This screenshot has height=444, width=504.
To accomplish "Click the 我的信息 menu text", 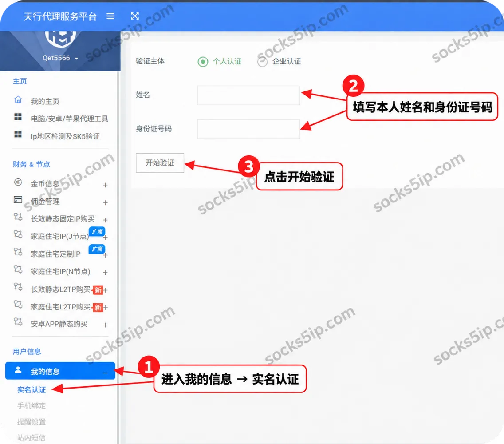I will 45,372.
